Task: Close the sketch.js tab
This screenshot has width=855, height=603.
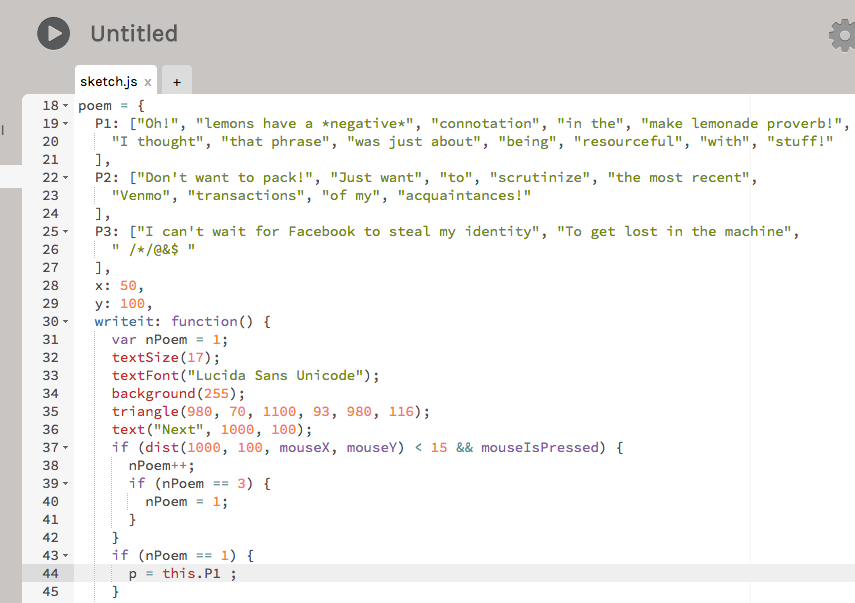Action: click(x=148, y=82)
